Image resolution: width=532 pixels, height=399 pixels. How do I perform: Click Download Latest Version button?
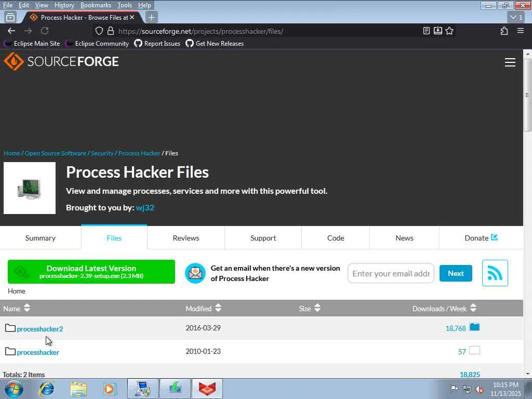tap(91, 272)
